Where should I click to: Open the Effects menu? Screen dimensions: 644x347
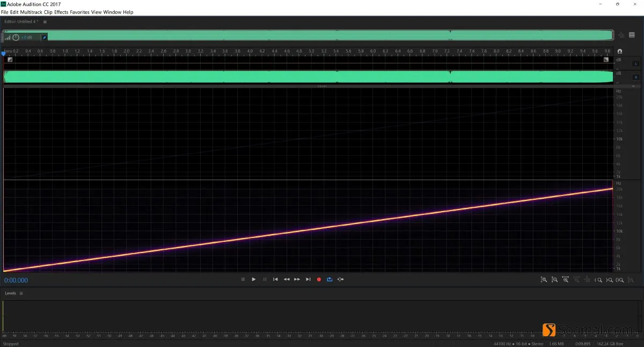[61, 12]
